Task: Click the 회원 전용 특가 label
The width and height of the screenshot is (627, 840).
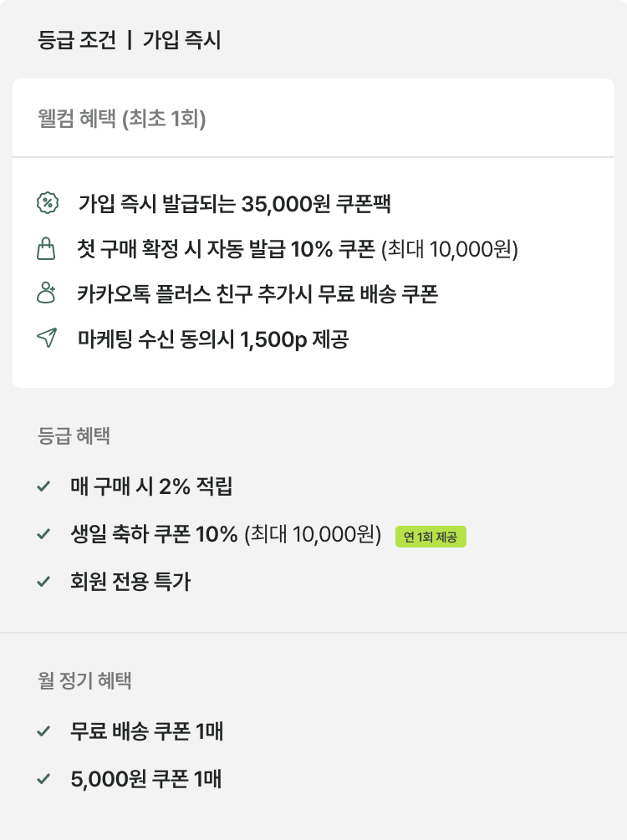Action: click(130, 582)
